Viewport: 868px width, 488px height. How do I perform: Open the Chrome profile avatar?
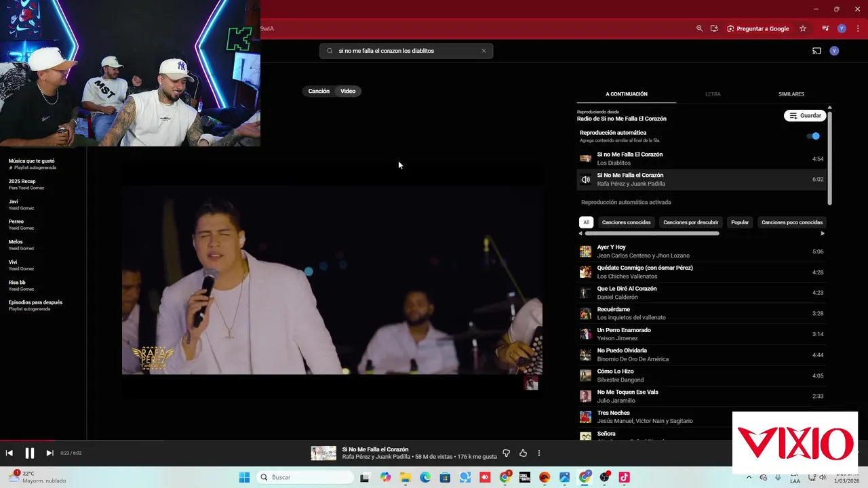coord(842,28)
